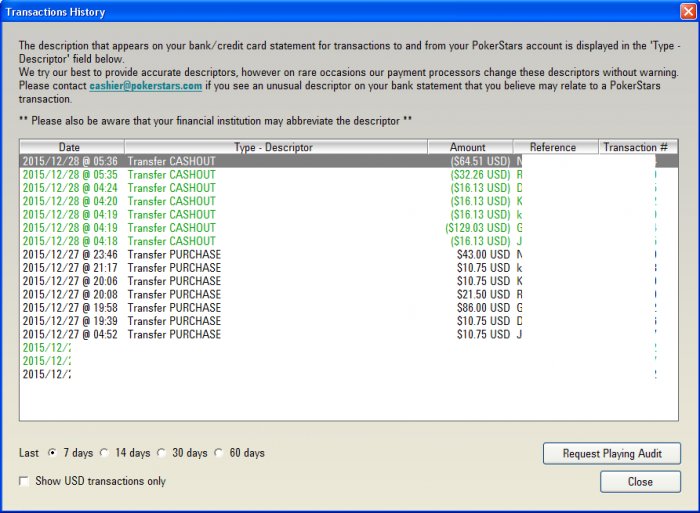Sort by the Date column header

[x=72, y=147]
